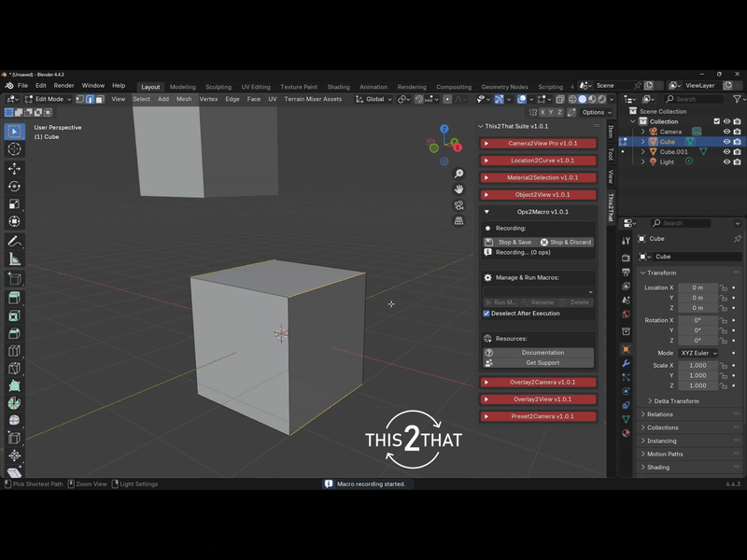The height and width of the screenshot is (560, 747).
Task: Open the Options dropdown in viewport header
Action: [597, 112]
